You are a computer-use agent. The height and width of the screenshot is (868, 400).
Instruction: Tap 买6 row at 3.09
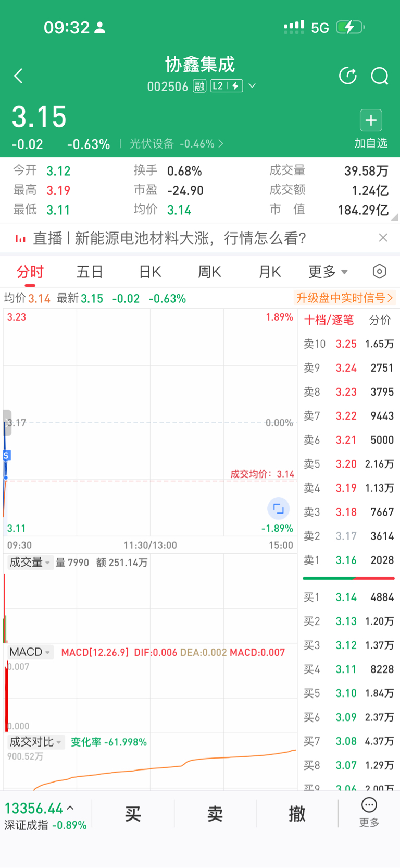point(348,717)
